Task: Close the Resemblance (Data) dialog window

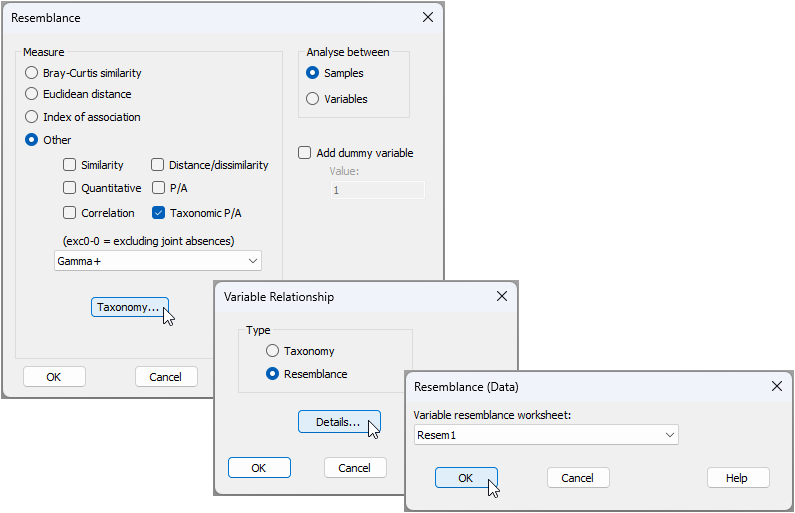Action: point(776,386)
